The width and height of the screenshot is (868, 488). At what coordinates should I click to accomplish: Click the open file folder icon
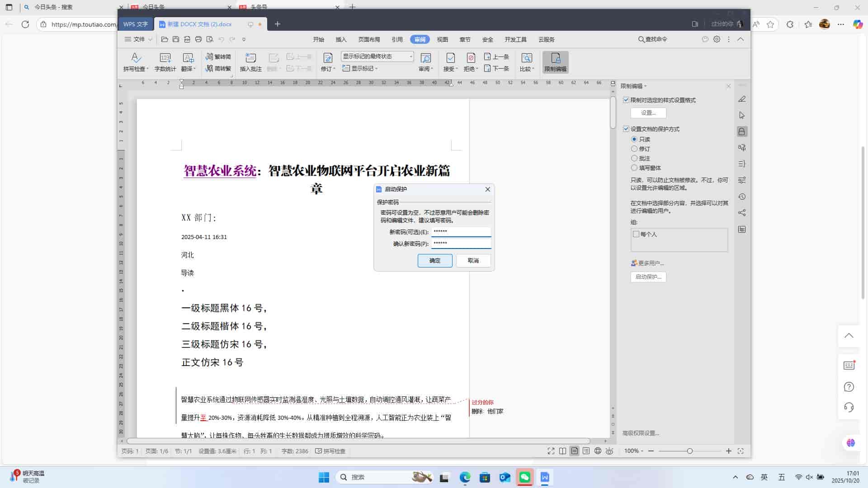pyautogui.click(x=165, y=39)
